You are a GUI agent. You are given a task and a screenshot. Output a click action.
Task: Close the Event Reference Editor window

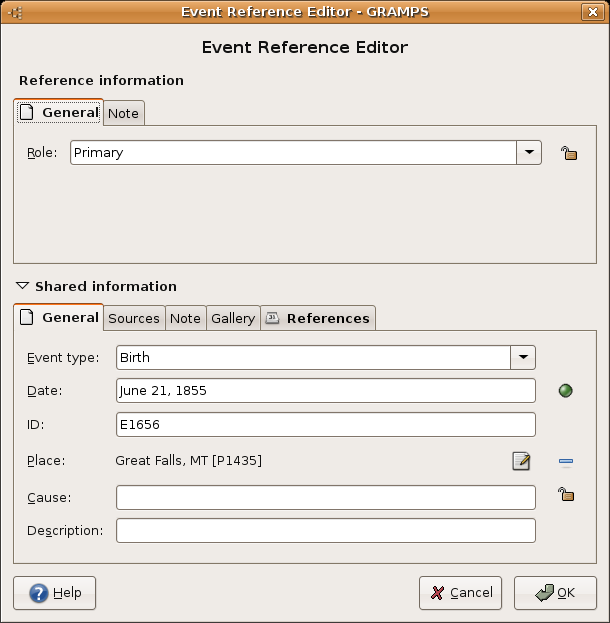pos(594,12)
